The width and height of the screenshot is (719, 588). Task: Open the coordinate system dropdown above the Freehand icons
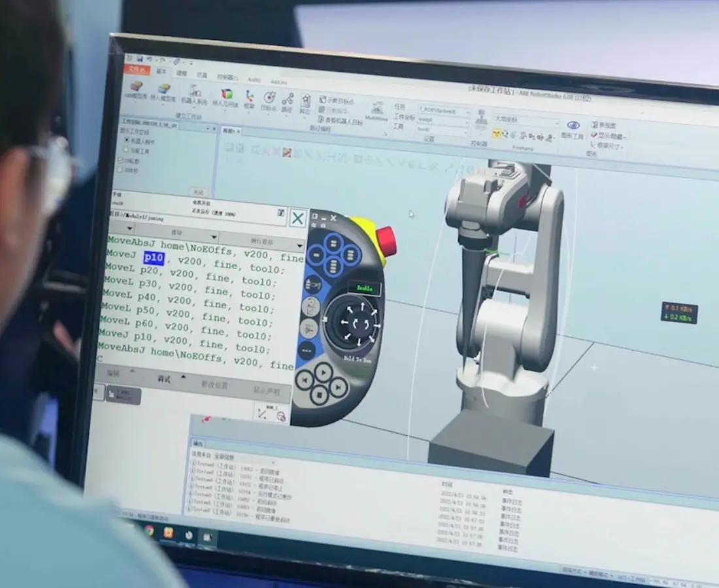coord(526,120)
